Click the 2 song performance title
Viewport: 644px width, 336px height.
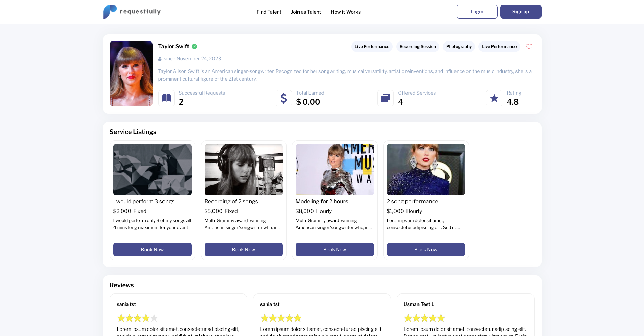coord(413,201)
